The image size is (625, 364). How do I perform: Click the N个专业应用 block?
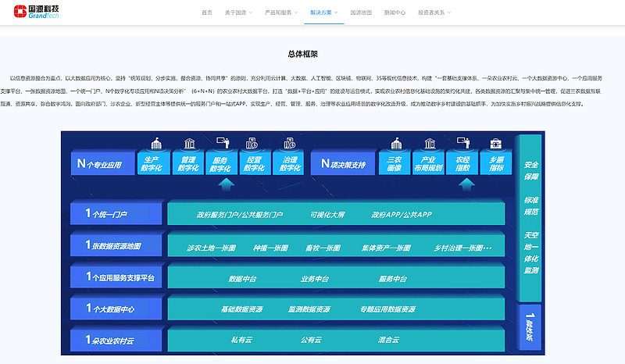point(103,162)
